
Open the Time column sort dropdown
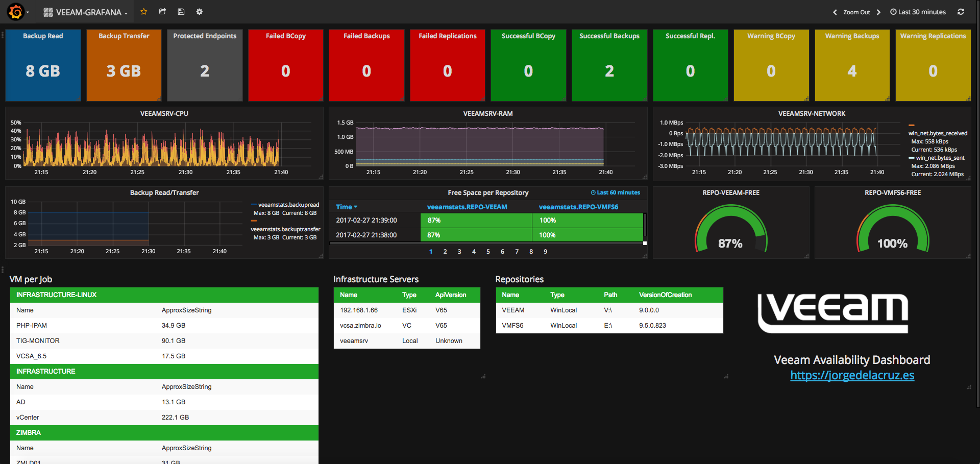pos(347,207)
